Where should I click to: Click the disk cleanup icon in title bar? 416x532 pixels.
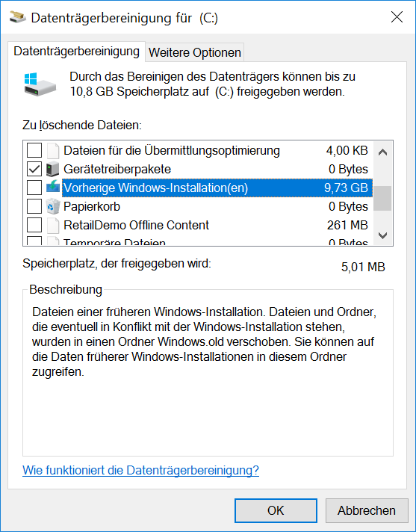(x=18, y=16)
